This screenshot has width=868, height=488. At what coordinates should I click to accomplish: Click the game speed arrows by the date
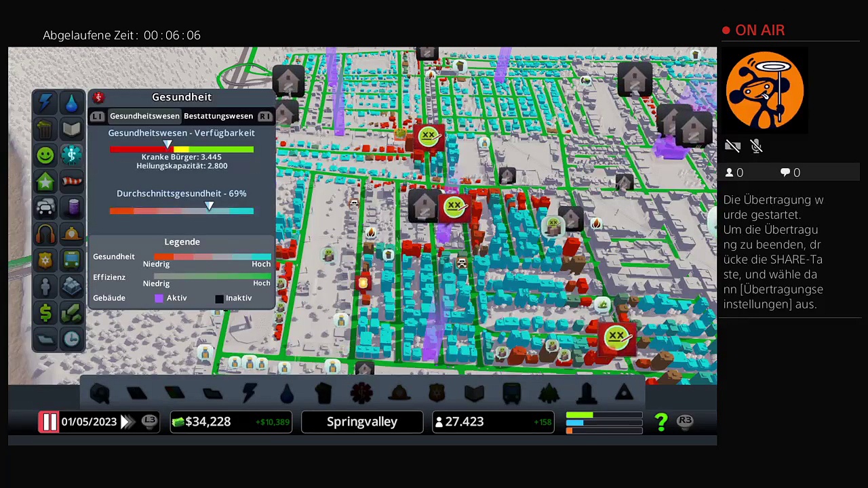coord(126,422)
